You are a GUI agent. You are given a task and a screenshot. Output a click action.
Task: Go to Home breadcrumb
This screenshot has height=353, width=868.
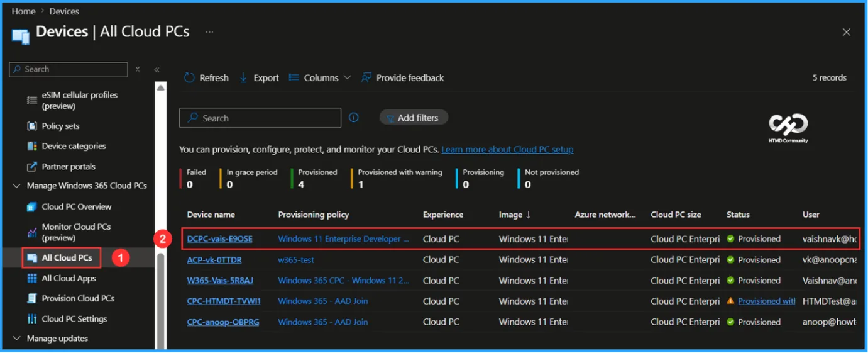coord(23,11)
